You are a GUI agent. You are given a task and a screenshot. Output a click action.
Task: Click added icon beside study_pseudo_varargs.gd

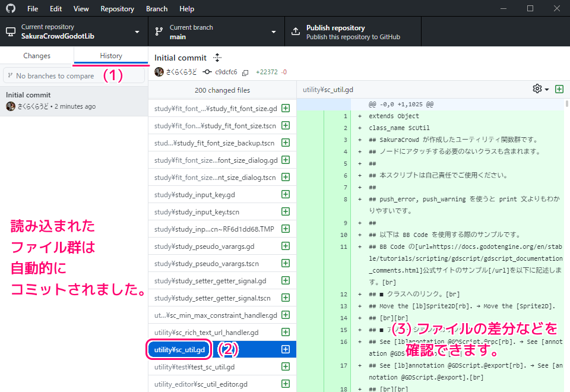286,246
